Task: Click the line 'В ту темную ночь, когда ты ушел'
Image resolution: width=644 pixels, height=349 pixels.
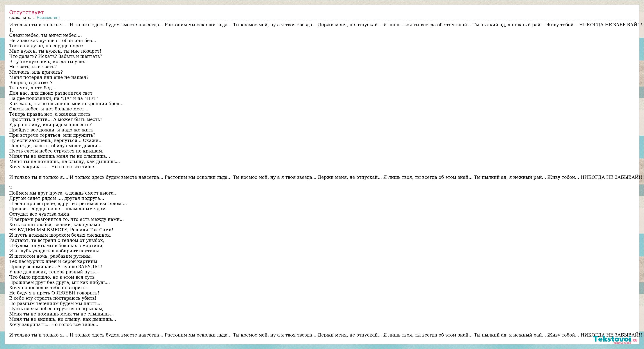Action: click(x=48, y=62)
